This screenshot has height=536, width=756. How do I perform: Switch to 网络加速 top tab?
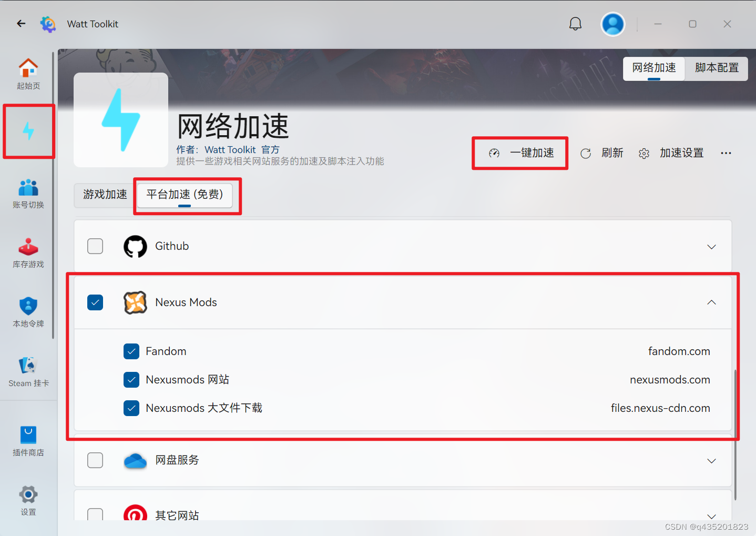pyautogui.click(x=654, y=68)
